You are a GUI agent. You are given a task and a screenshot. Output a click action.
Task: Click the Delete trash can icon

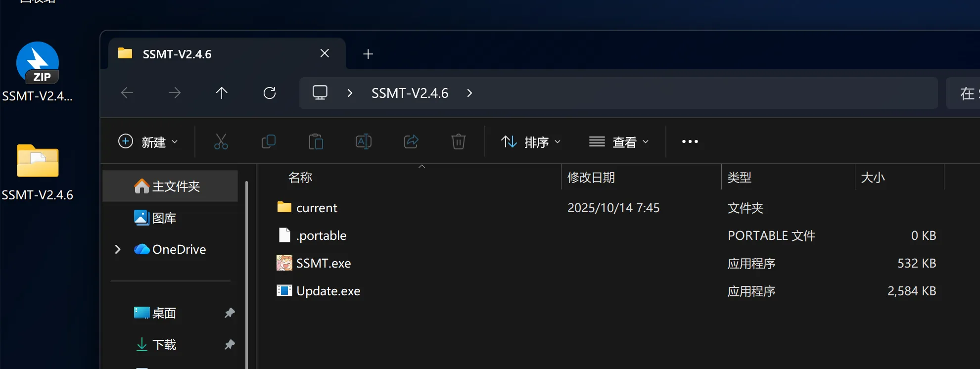click(459, 141)
